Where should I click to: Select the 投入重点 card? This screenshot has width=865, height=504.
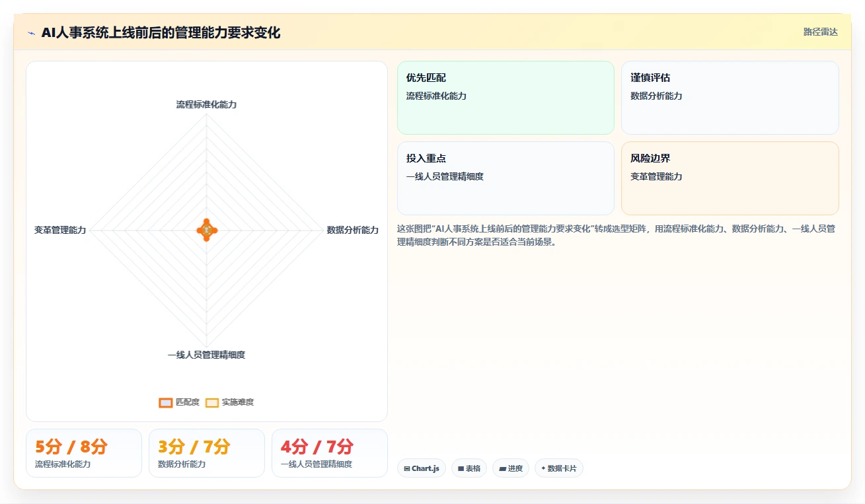pyautogui.click(x=506, y=178)
